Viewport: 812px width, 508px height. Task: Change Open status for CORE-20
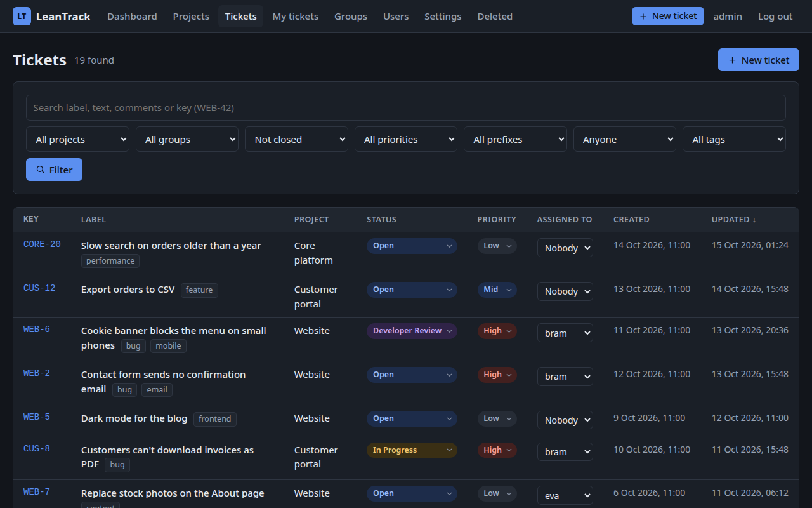click(x=412, y=246)
